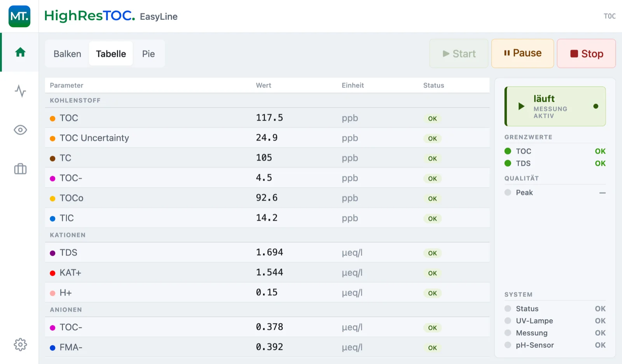Click the pink dot beside H+ row

pyautogui.click(x=52, y=293)
